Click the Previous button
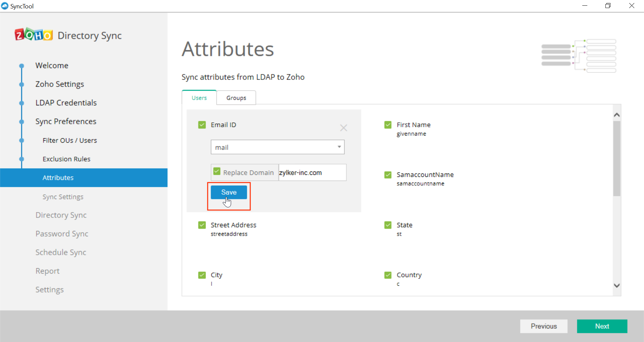The height and width of the screenshot is (342, 644). pyautogui.click(x=544, y=326)
